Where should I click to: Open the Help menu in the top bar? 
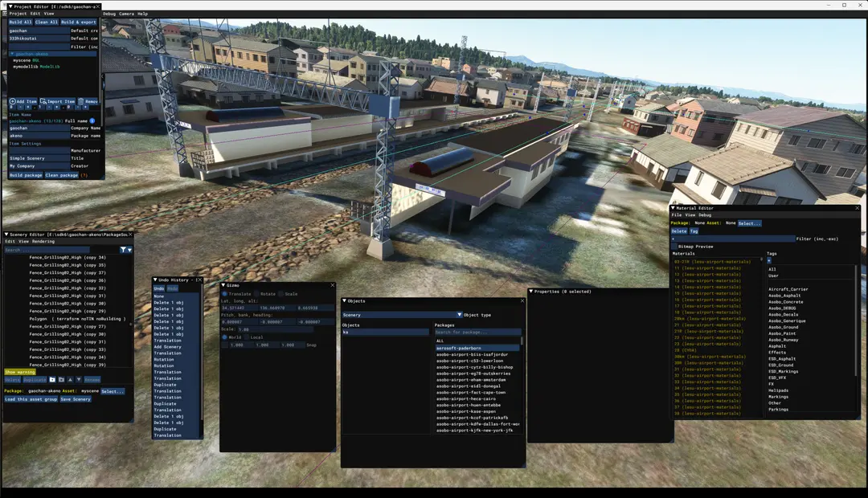click(143, 14)
